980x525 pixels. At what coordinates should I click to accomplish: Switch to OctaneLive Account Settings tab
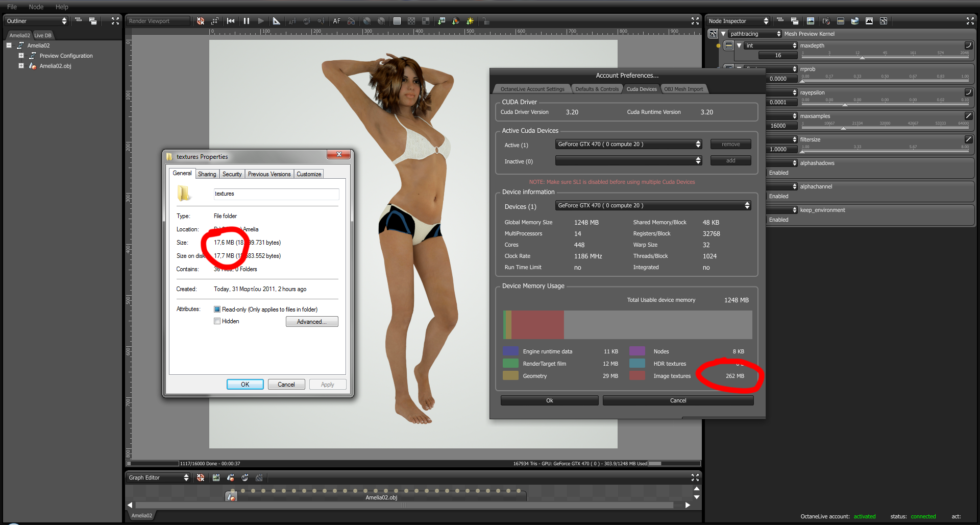pyautogui.click(x=532, y=89)
